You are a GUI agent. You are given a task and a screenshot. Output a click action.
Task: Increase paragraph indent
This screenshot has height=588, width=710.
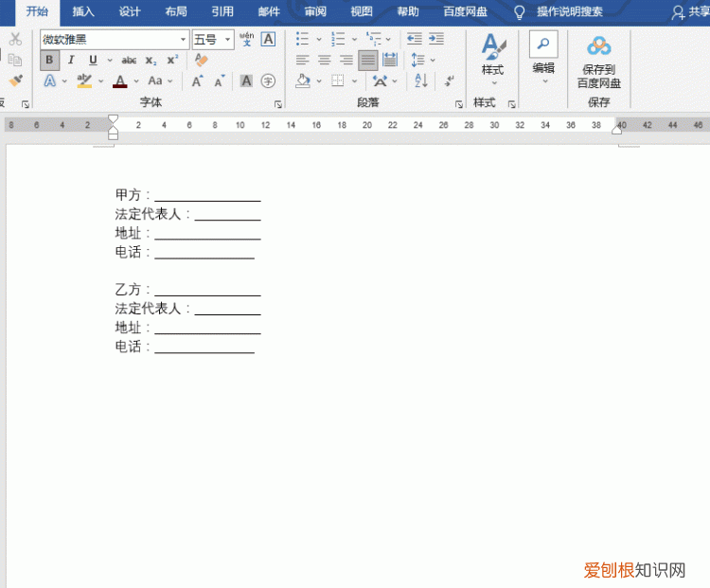(436, 39)
